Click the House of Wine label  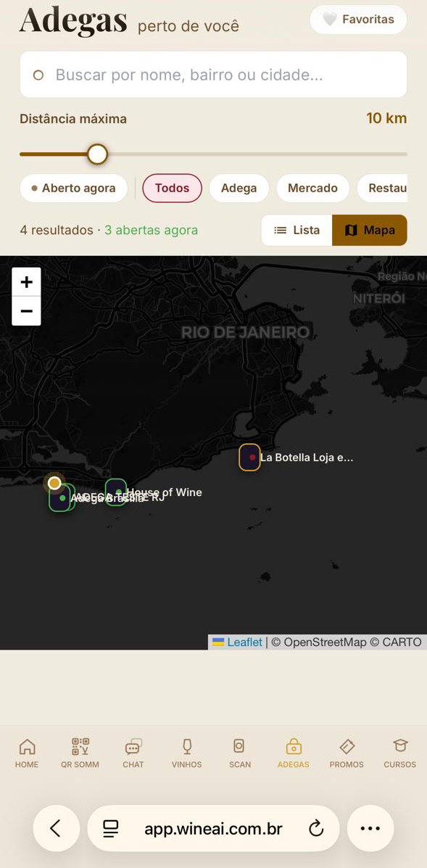coord(165,492)
